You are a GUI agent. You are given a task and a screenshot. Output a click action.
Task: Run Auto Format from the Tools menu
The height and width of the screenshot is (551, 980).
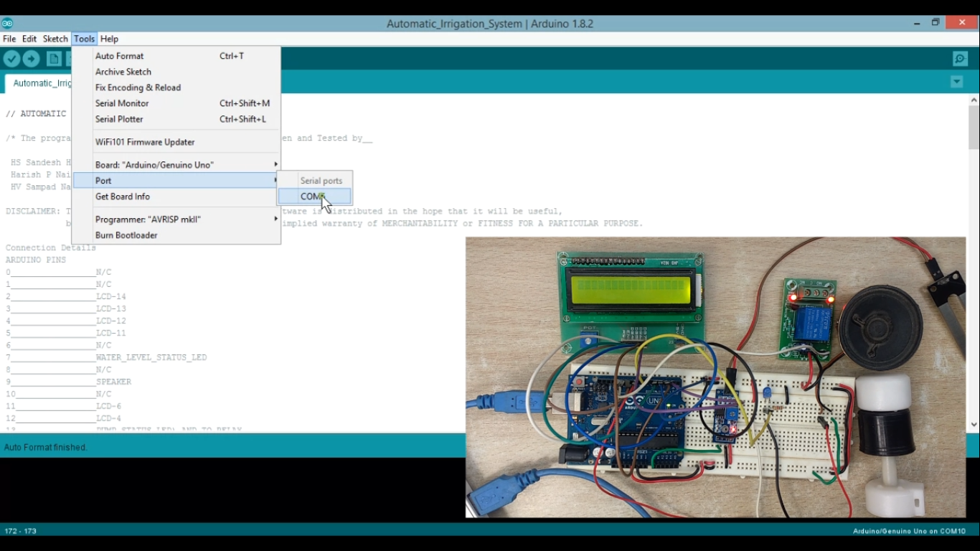pos(120,56)
